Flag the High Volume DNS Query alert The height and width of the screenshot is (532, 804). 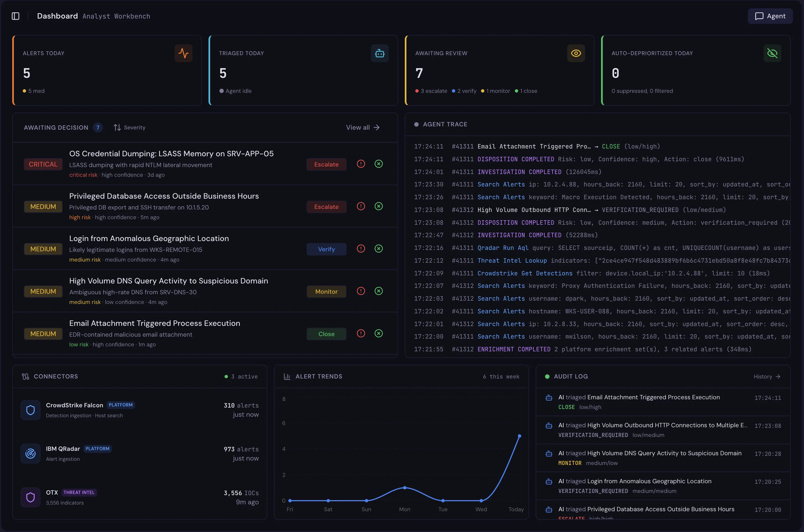[361, 291]
